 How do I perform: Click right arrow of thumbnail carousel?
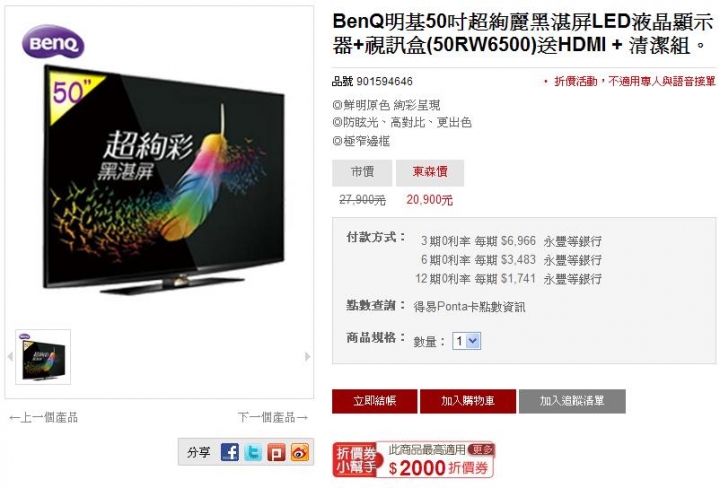pos(308,357)
